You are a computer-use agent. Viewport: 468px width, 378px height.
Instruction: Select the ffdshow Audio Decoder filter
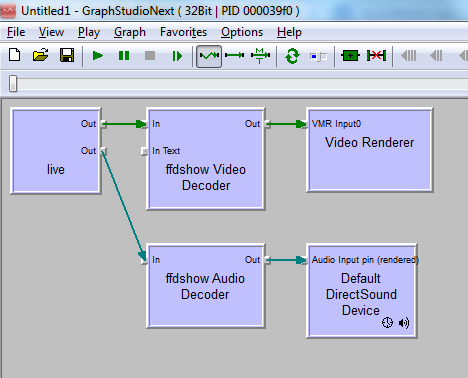[206, 286]
